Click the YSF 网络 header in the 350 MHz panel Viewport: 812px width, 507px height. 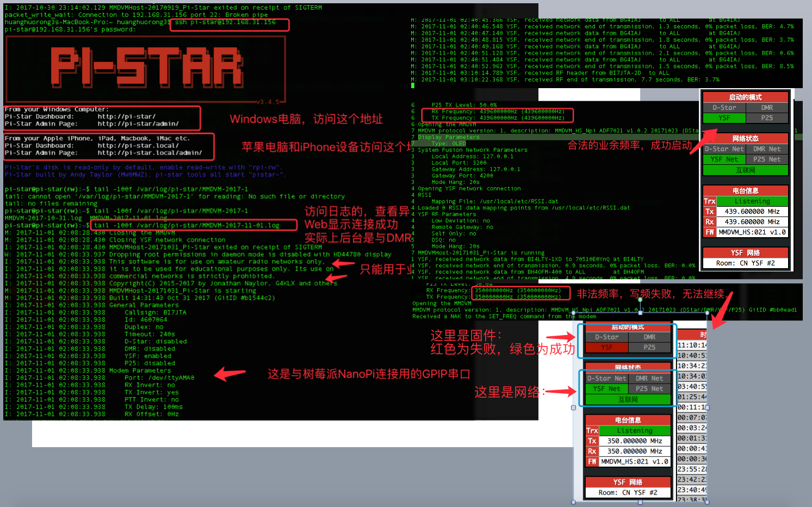pos(628,483)
